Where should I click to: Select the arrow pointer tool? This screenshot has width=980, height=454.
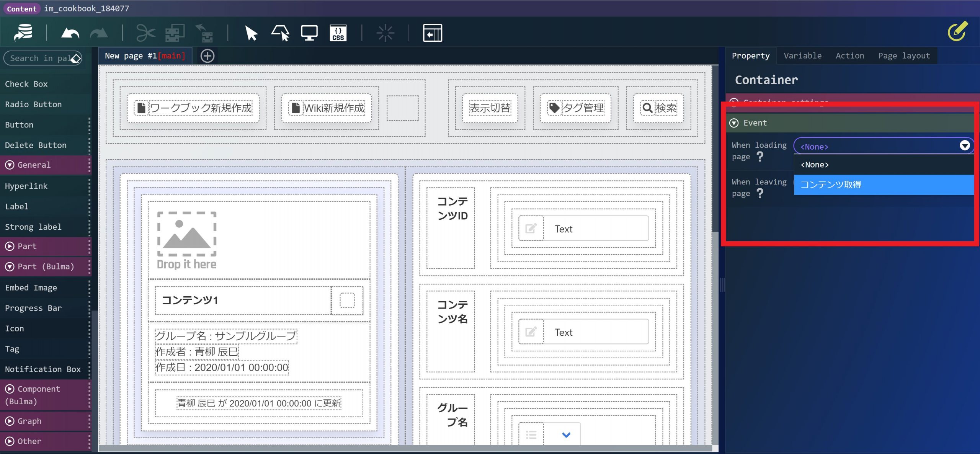[x=251, y=33]
